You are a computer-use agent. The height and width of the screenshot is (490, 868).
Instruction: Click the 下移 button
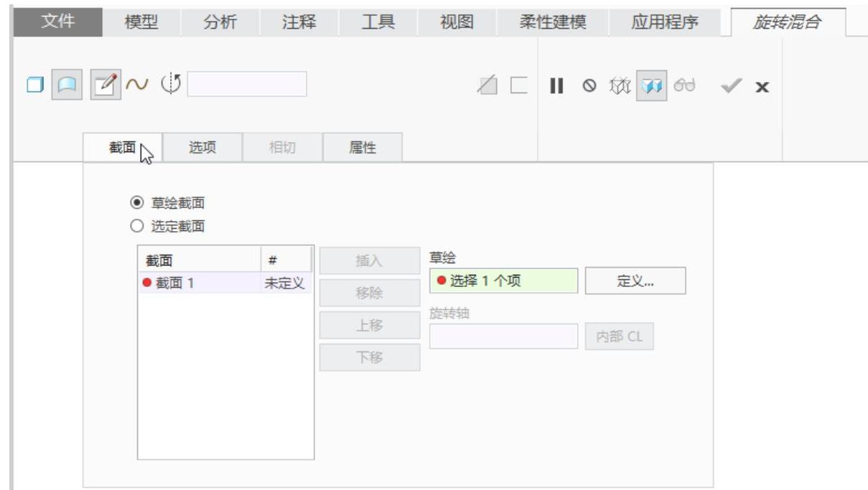pyautogui.click(x=370, y=357)
